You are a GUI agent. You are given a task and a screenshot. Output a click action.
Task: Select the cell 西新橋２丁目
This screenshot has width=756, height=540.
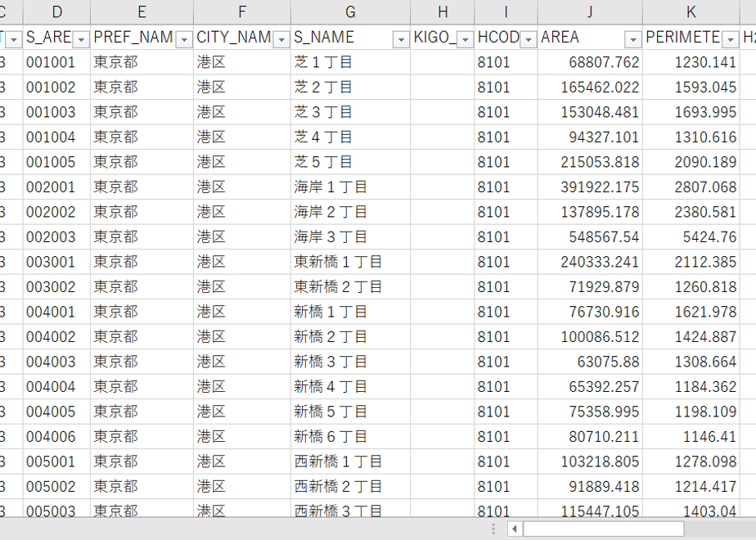pyautogui.click(x=350, y=487)
